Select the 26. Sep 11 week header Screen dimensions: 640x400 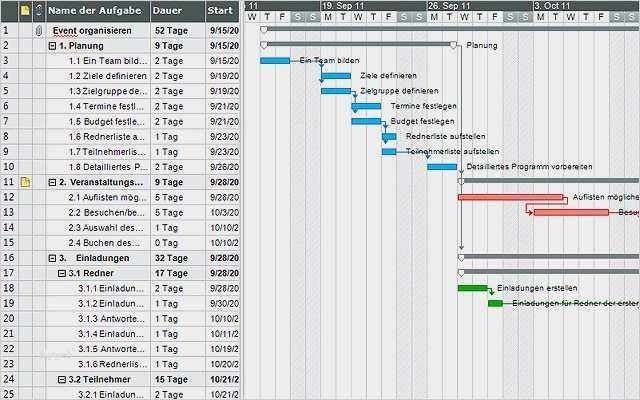click(480, 6)
